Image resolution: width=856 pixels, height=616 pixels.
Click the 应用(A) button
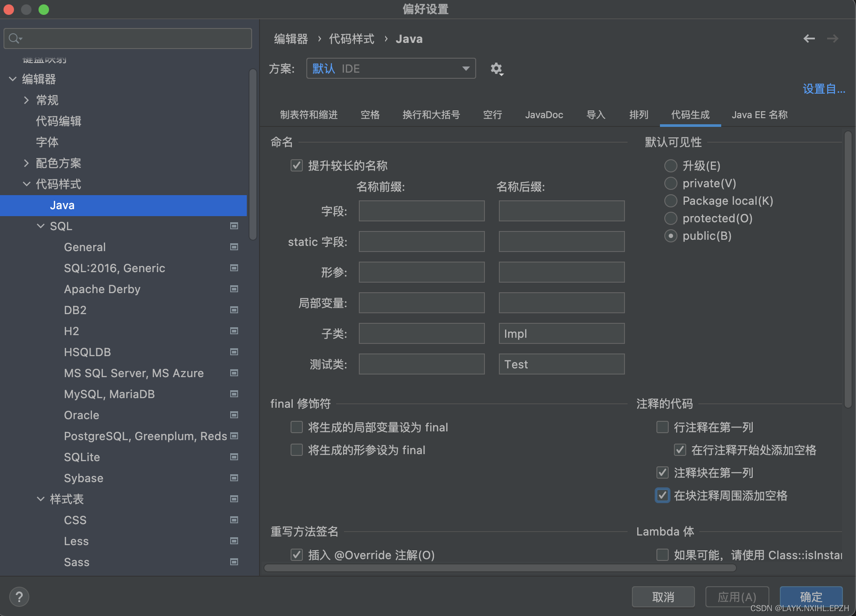(737, 597)
